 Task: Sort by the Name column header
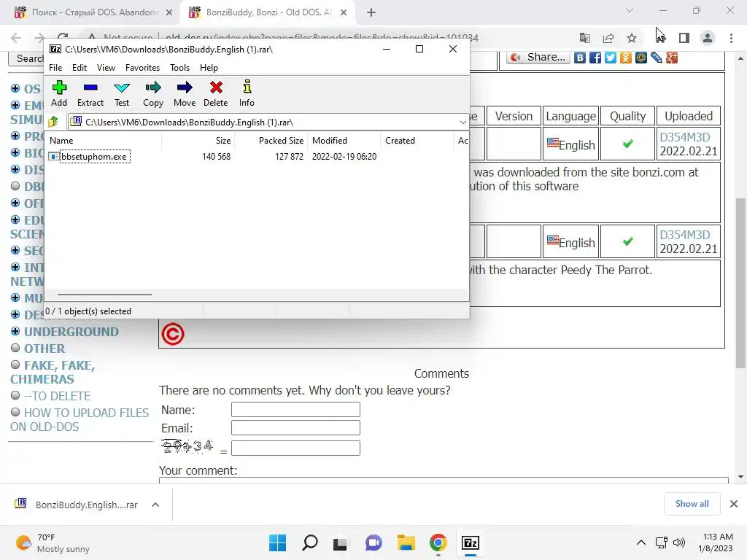pyautogui.click(x=104, y=141)
